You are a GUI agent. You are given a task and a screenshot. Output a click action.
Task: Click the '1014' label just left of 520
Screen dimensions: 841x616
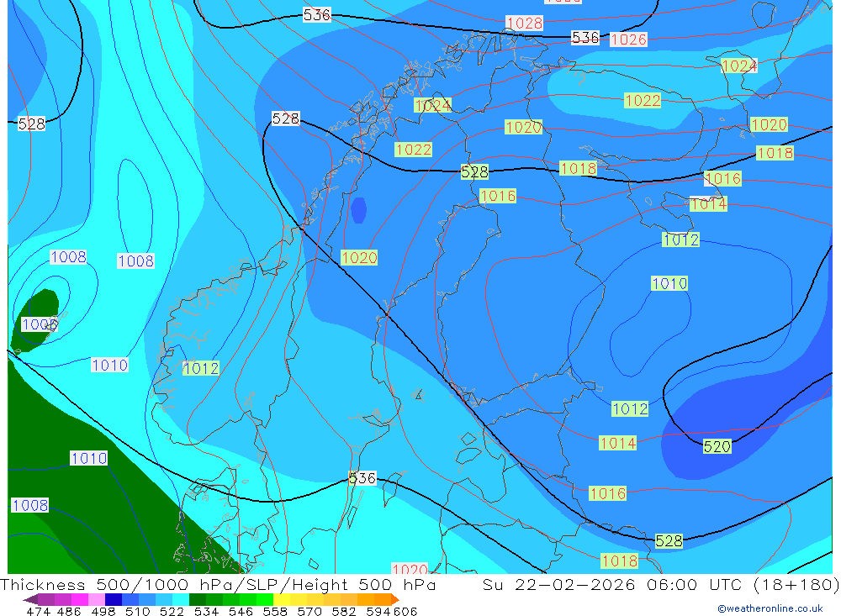coord(617,443)
